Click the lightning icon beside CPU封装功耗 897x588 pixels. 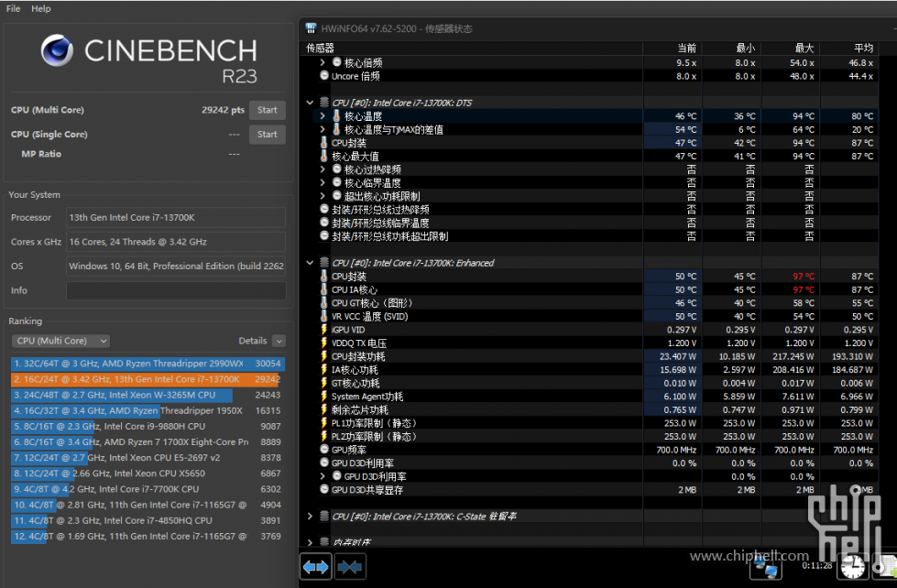coord(323,356)
